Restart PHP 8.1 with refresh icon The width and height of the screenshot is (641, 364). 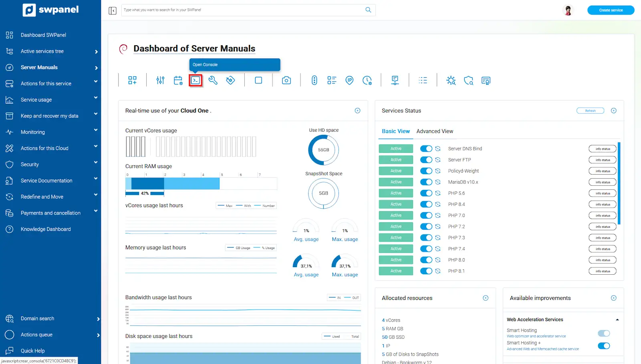point(438,271)
